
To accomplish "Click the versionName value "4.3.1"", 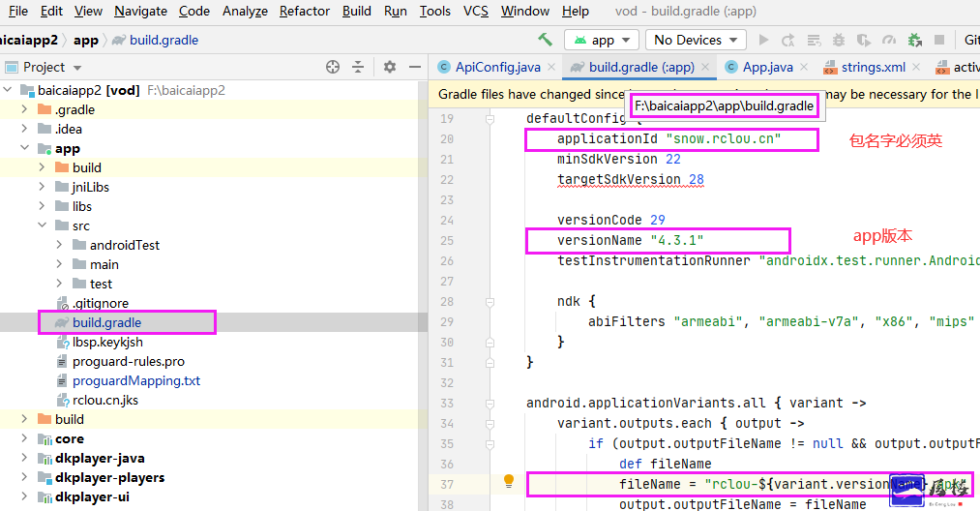I will (677, 241).
